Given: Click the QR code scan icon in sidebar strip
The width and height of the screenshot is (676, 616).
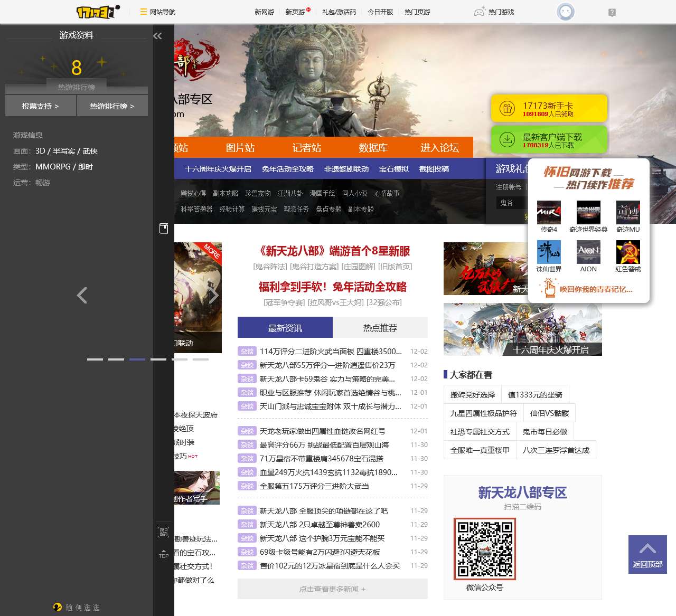Looking at the screenshot, I should click(x=164, y=532).
